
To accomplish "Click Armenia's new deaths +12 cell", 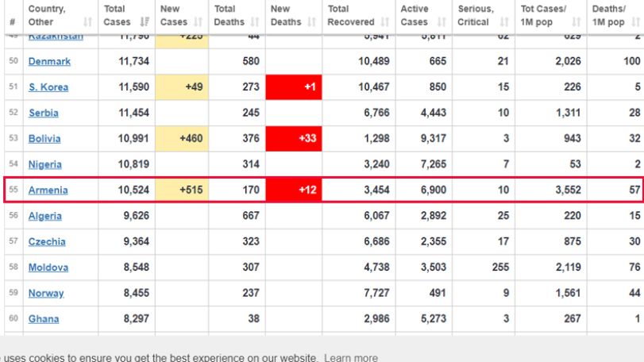I will (294, 190).
